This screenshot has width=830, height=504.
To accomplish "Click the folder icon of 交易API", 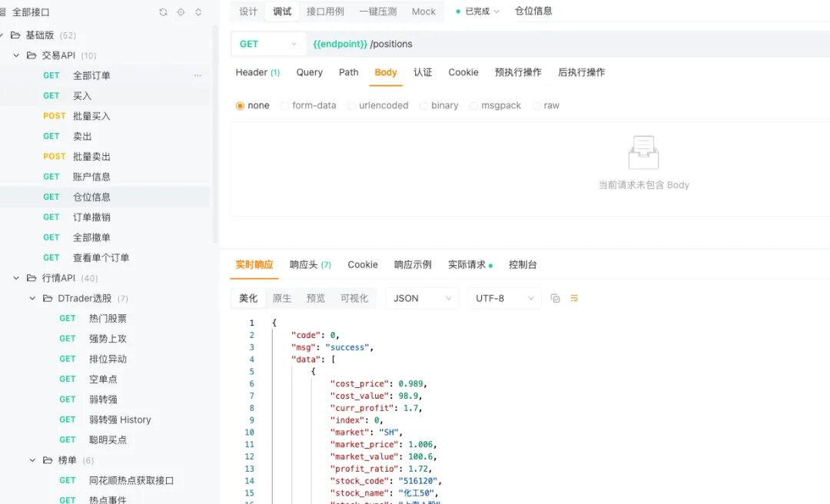I will pyautogui.click(x=32, y=55).
